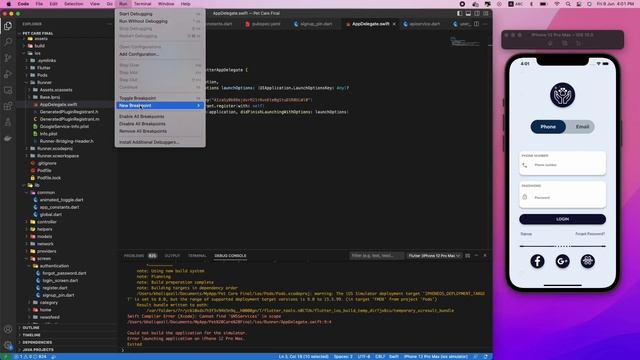The image size is (640, 360).
Task: Tap the Signup link in simulator
Action: click(526, 234)
